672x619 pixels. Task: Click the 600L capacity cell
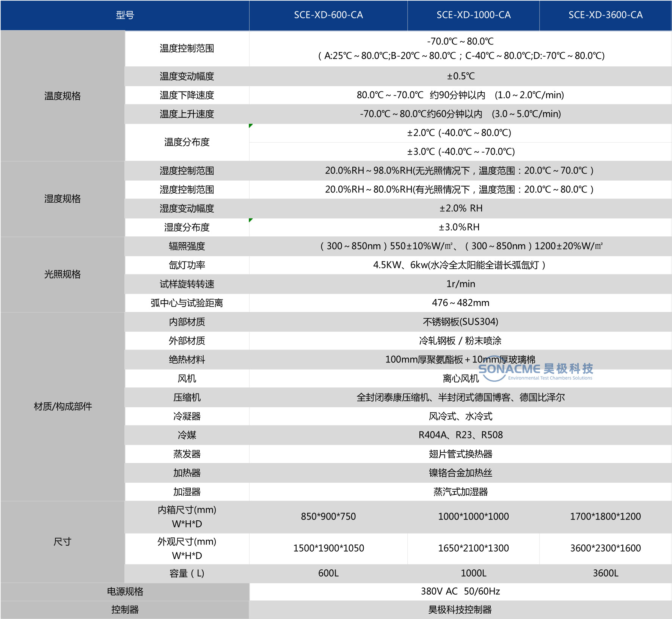[x=328, y=574]
